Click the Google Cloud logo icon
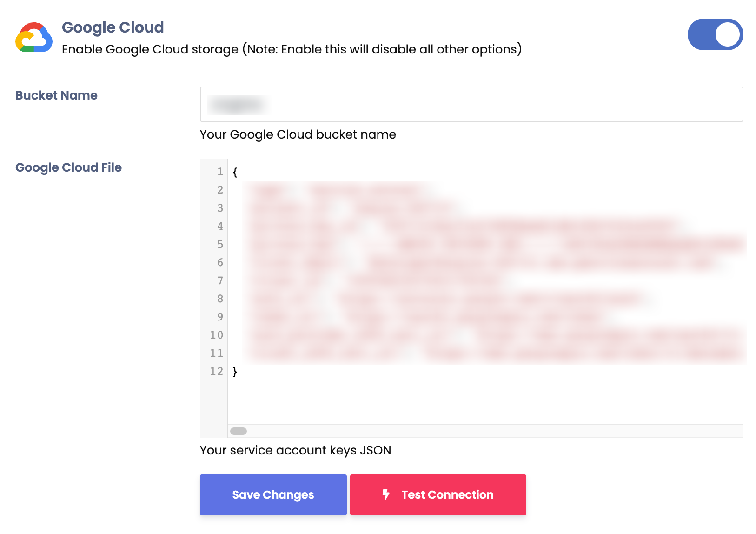This screenshot has width=756, height=534. 34,37
